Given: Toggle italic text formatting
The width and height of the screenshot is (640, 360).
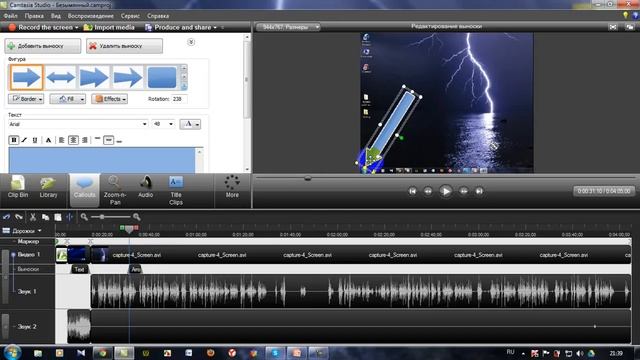Looking at the screenshot, I should pos(24,140).
